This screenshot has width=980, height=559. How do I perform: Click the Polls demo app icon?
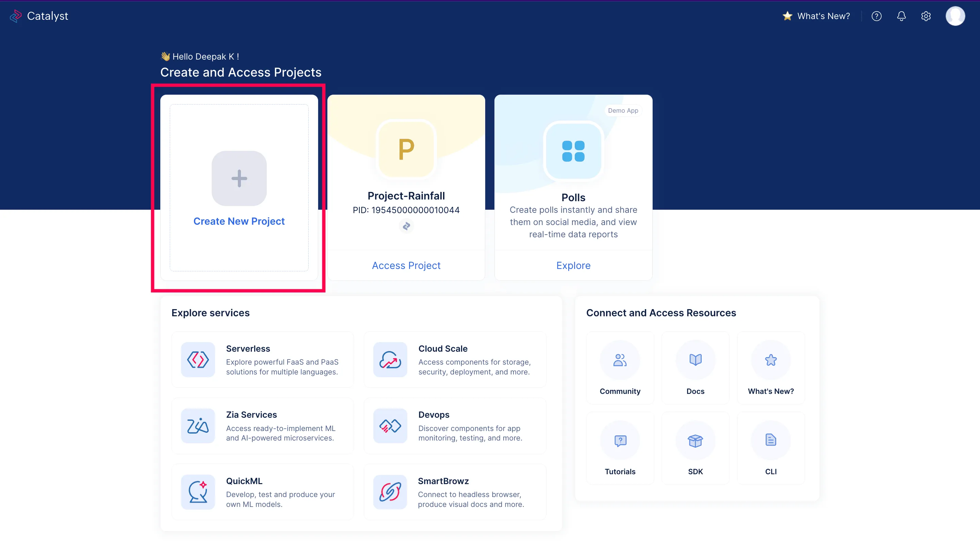point(573,151)
